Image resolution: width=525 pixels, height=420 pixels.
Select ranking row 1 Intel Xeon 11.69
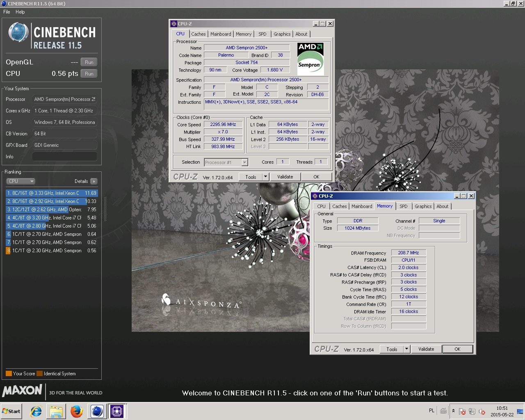click(x=52, y=193)
